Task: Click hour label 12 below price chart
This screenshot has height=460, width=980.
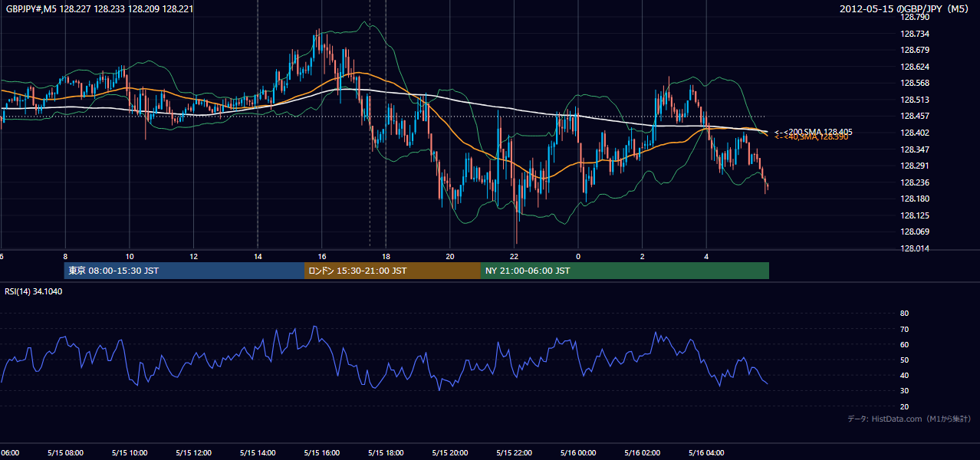Action: pyautogui.click(x=193, y=257)
